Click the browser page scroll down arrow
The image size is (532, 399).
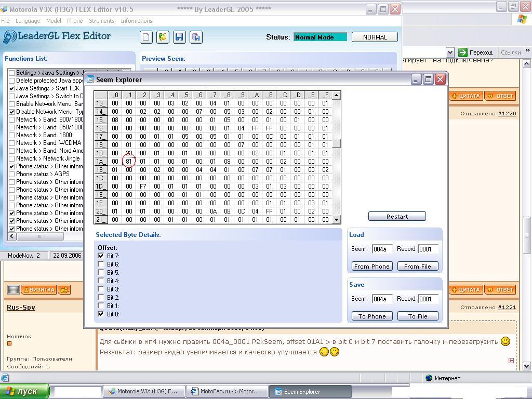(x=527, y=366)
